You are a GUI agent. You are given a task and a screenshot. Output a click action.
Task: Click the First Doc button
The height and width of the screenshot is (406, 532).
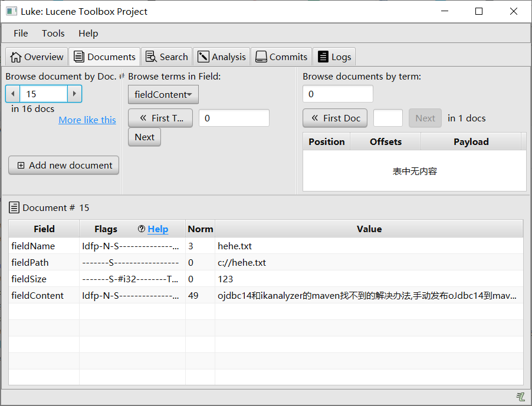pos(335,118)
